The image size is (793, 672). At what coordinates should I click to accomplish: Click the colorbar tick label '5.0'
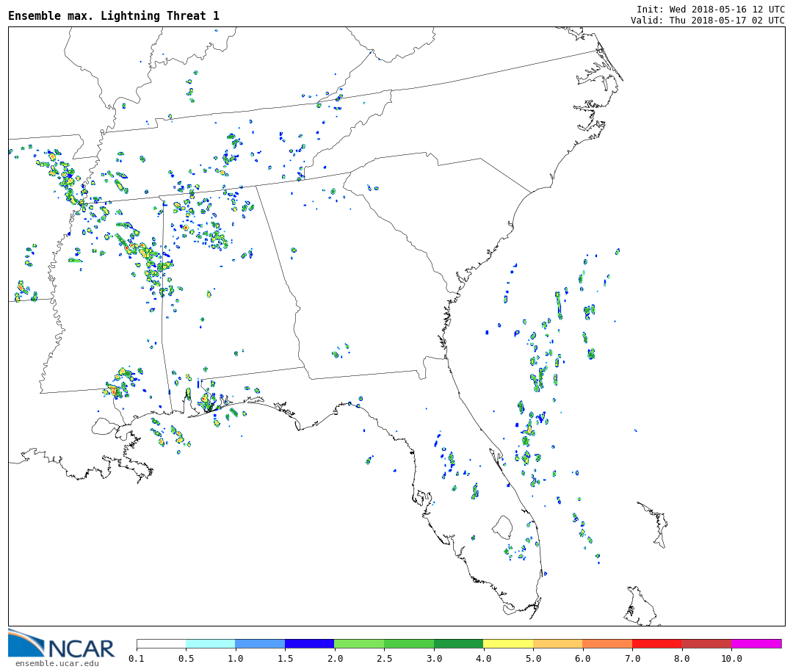click(x=533, y=659)
